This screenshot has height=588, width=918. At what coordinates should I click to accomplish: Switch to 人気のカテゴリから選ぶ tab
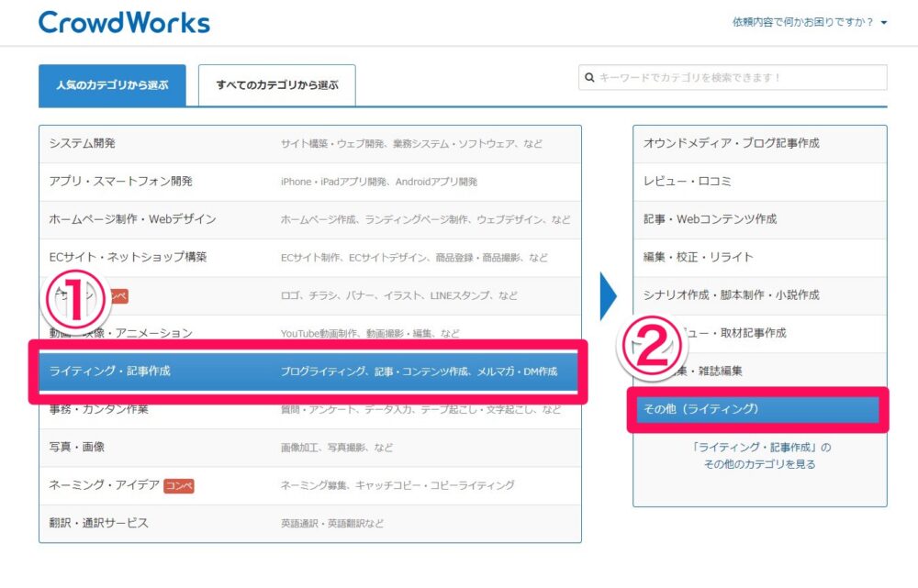point(112,85)
